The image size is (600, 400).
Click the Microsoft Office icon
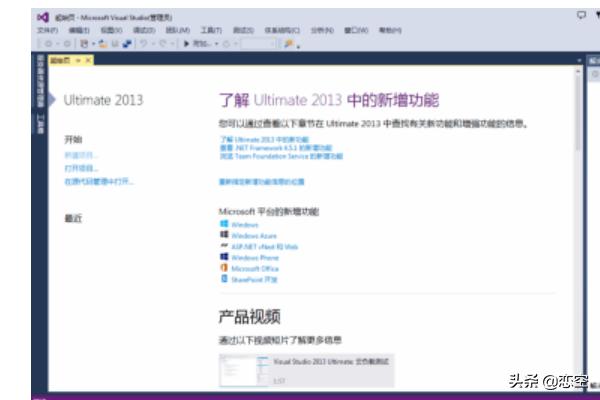pos(224,269)
